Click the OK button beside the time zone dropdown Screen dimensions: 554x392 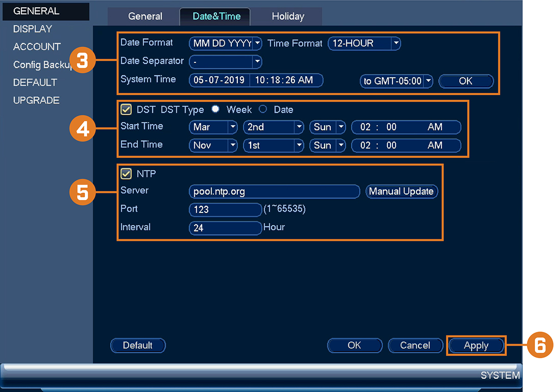466,81
